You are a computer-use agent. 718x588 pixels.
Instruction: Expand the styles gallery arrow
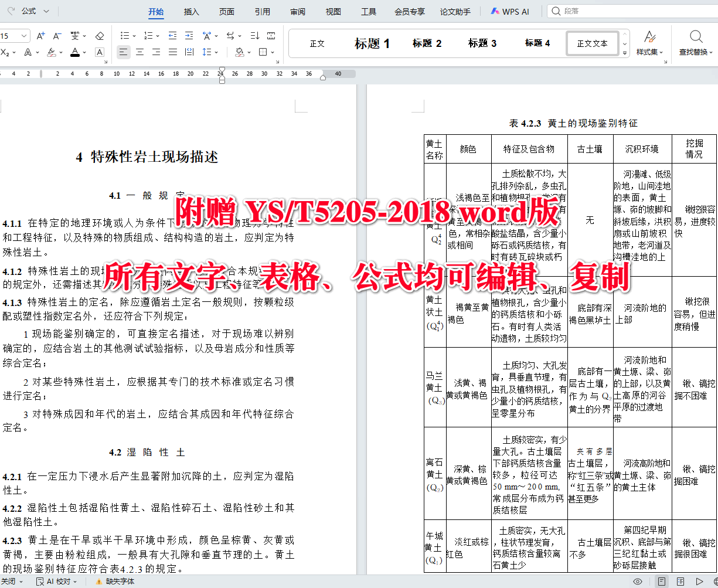point(625,53)
